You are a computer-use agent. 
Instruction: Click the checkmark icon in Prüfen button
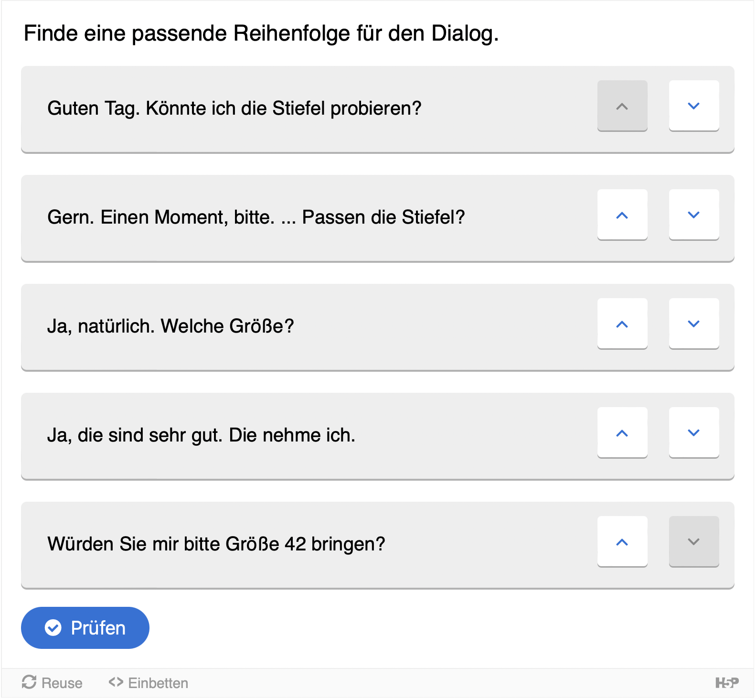pyautogui.click(x=53, y=628)
